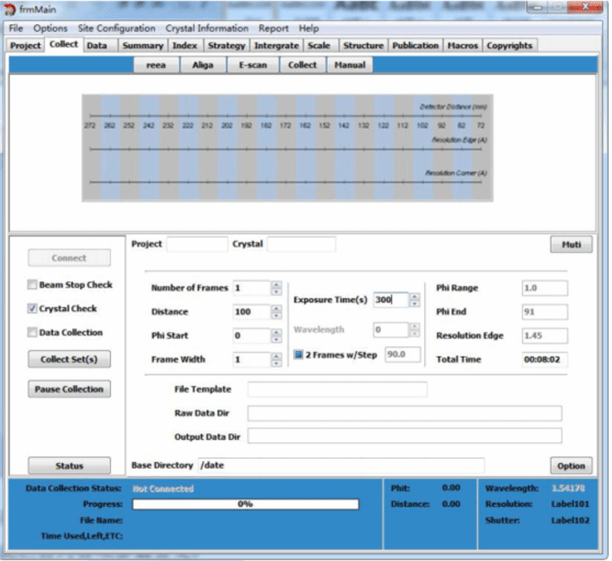The height and width of the screenshot is (561, 612).
Task: Click the Detector Distance scale line
Action: click(286, 116)
